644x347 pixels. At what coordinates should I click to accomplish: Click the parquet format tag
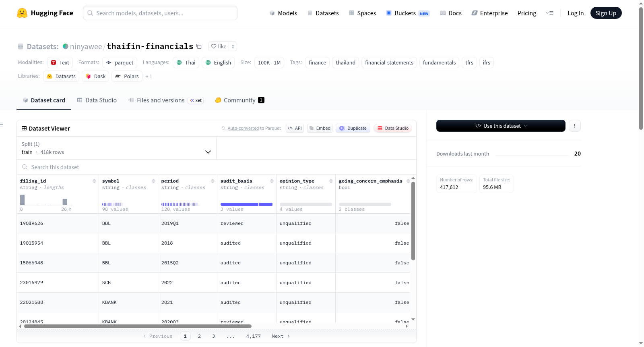120,62
